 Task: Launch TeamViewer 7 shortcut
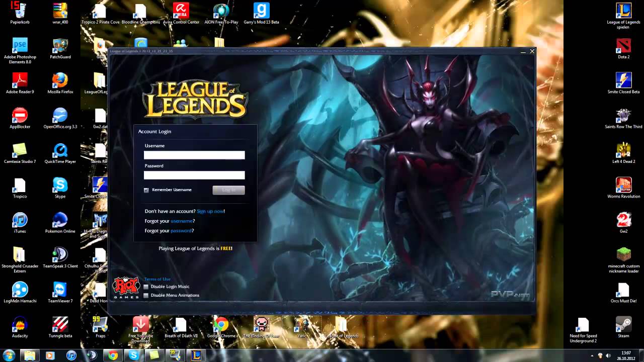(60, 292)
